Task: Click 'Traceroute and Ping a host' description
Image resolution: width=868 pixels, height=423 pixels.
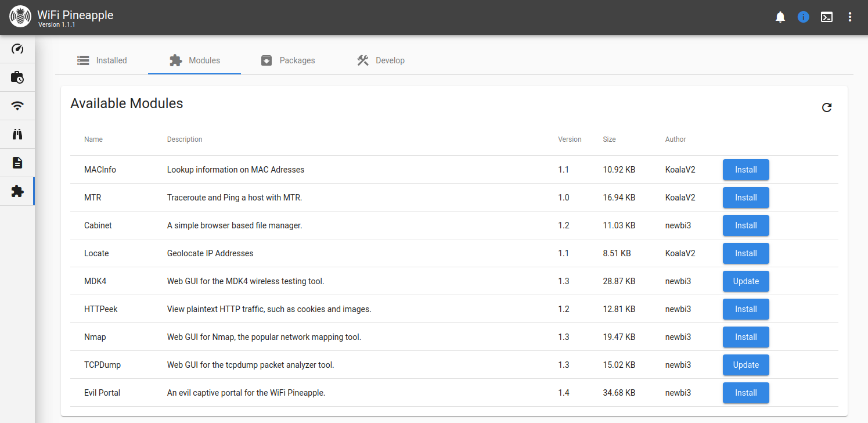Action: click(235, 198)
